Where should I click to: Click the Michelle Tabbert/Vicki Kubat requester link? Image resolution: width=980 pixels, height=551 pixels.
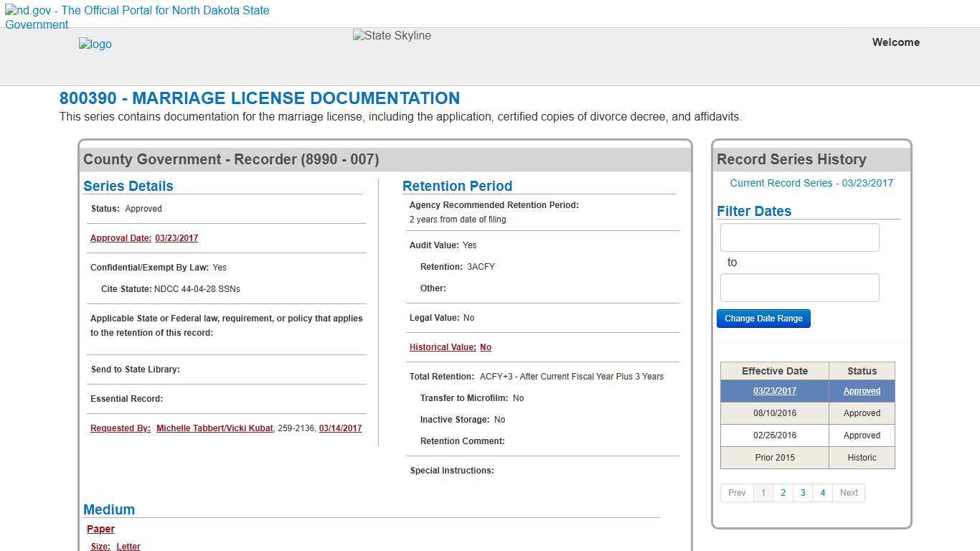coord(215,428)
